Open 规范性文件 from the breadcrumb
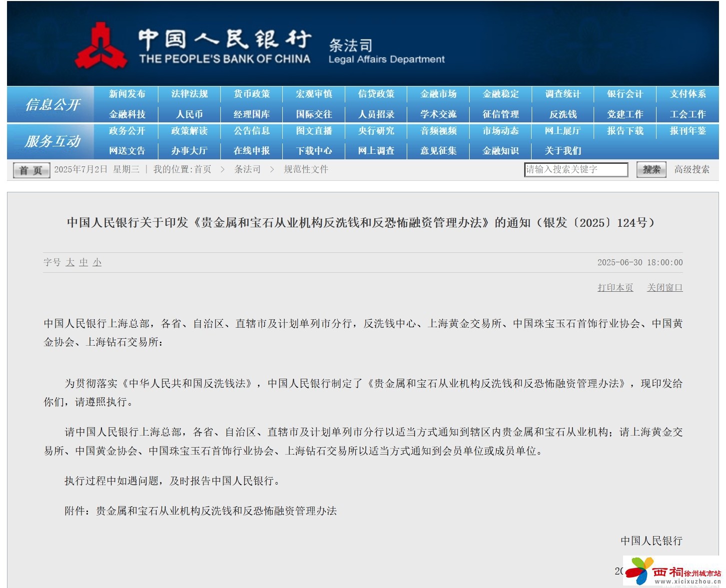The image size is (726, 588). (x=306, y=169)
